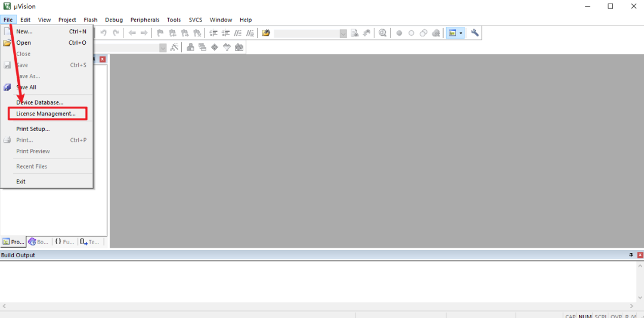Screen dimensions: 644x318
Task: Open the Project menu
Action: click(x=67, y=20)
